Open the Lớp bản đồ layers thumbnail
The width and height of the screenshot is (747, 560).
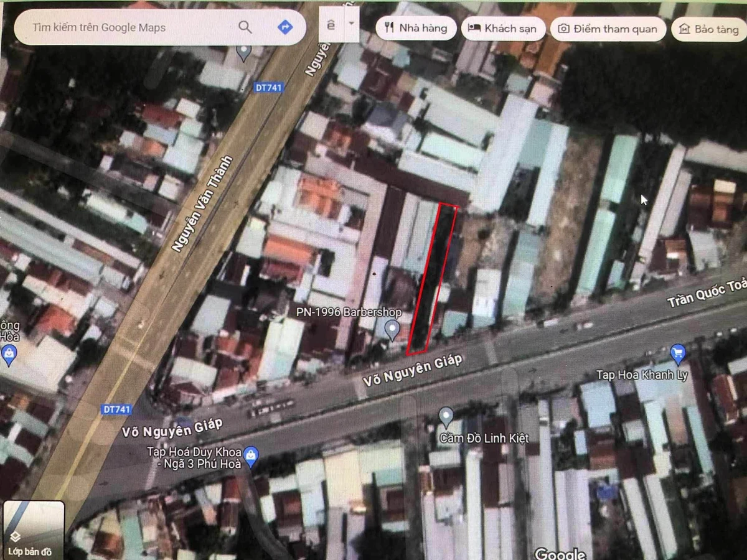34,530
